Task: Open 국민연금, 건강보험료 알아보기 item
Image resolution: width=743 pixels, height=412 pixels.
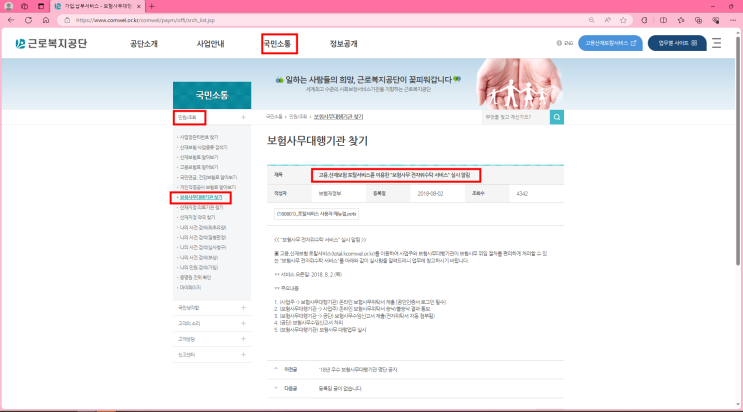Action: [208, 177]
